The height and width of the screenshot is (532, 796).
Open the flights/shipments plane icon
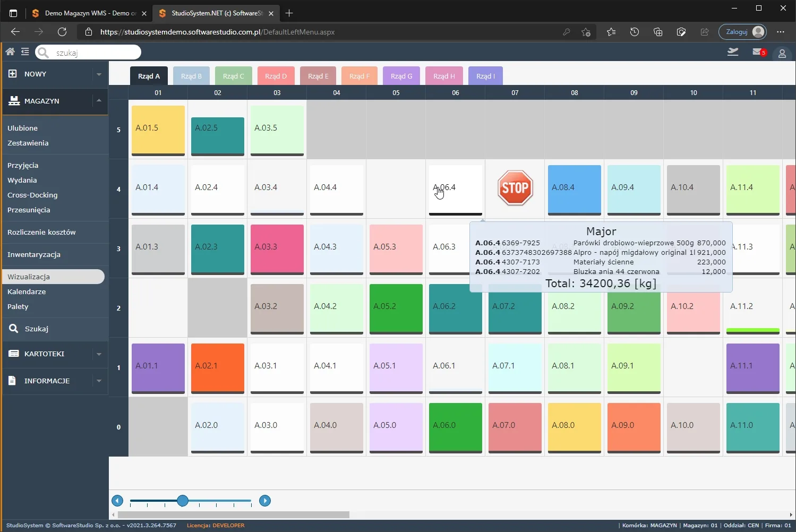point(733,52)
